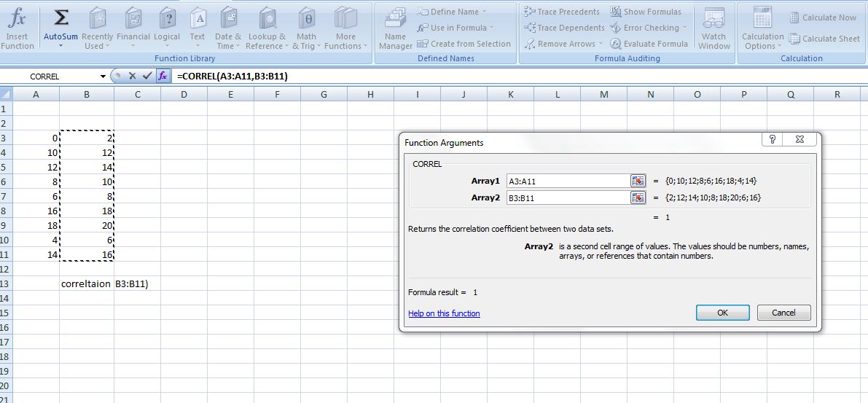The image size is (868, 403).
Task: Click the Insert Function fx icon
Action: click(x=17, y=19)
